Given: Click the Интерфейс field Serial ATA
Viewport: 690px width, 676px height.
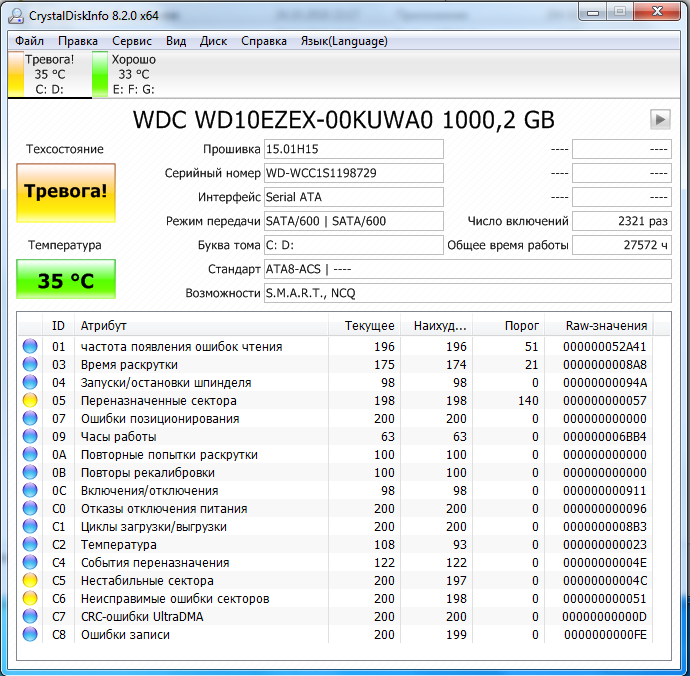Looking at the screenshot, I should coord(353,197).
